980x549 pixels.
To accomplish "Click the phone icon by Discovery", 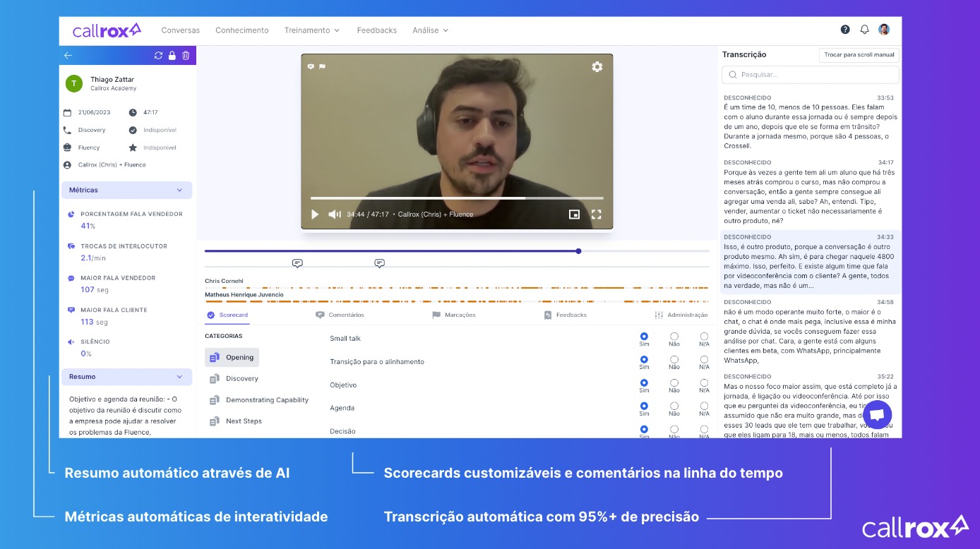I will pyautogui.click(x=68, y=130).
